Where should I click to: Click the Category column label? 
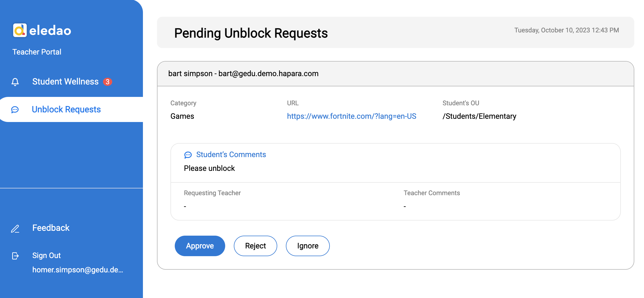[183, 103]
